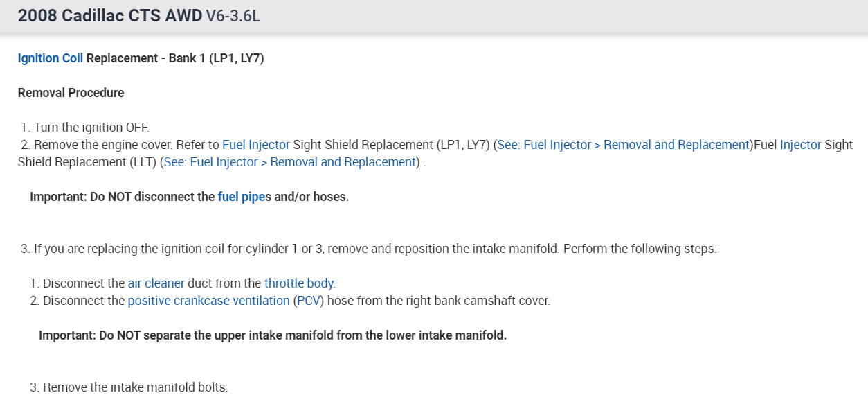Open the air cleaner link
The width and height of the screenshot is (868, 413).
156,283
